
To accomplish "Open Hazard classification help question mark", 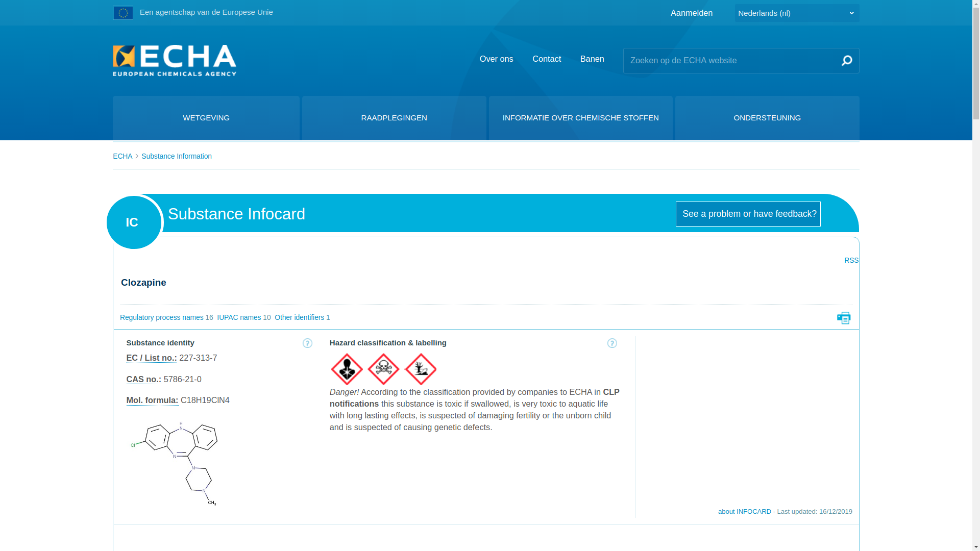I will coord(612,343).
